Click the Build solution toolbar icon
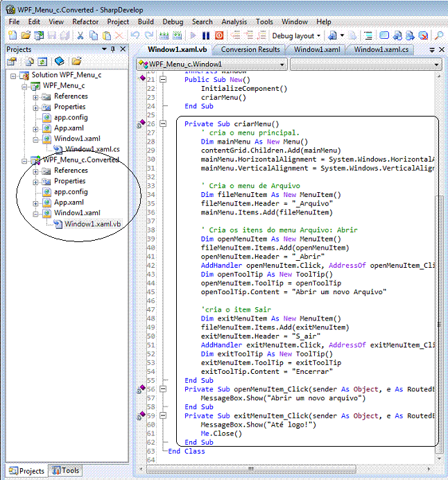 164,35
